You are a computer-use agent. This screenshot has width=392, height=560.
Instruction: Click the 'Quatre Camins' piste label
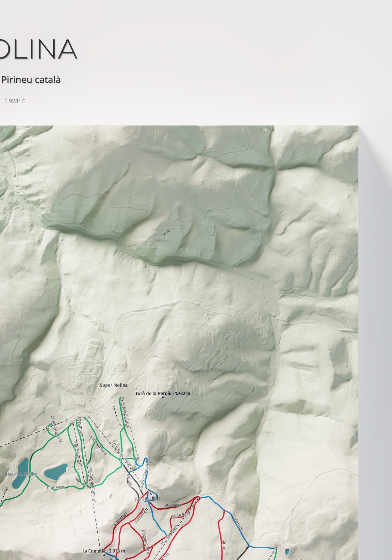pyautogui.click(x=144, y=476)
